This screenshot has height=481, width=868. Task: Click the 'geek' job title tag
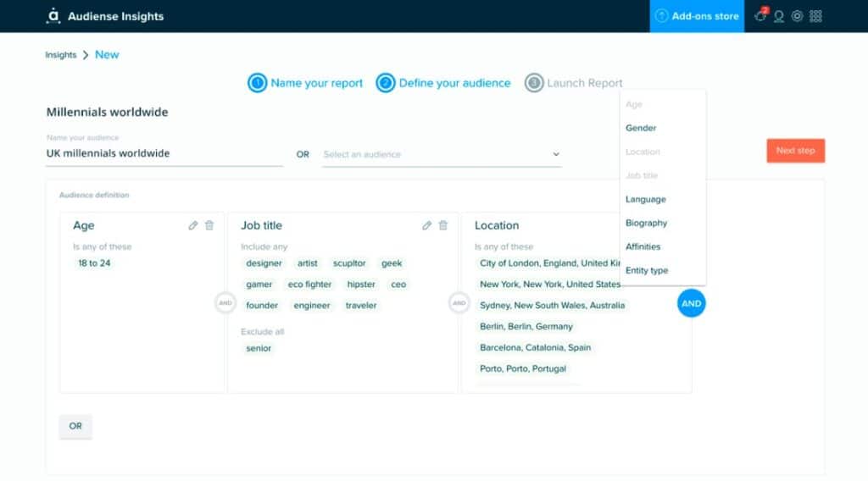tap(392, 263)
